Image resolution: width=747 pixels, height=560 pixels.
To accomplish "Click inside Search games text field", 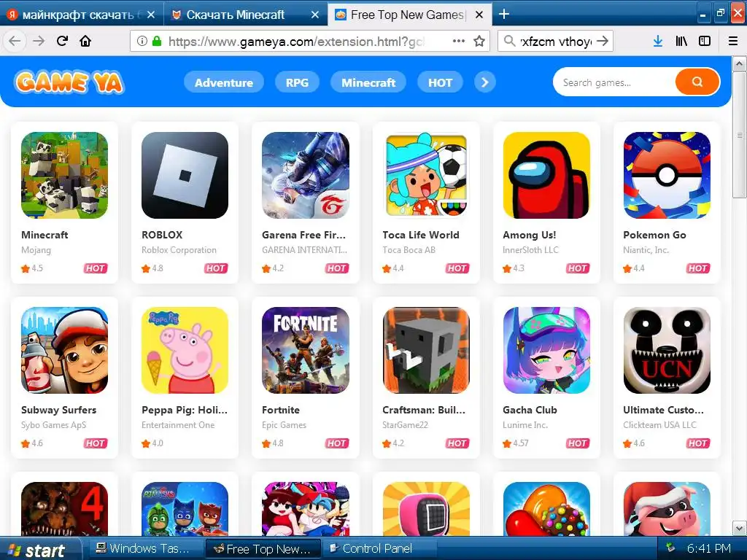I will click(x=614, y=82).
